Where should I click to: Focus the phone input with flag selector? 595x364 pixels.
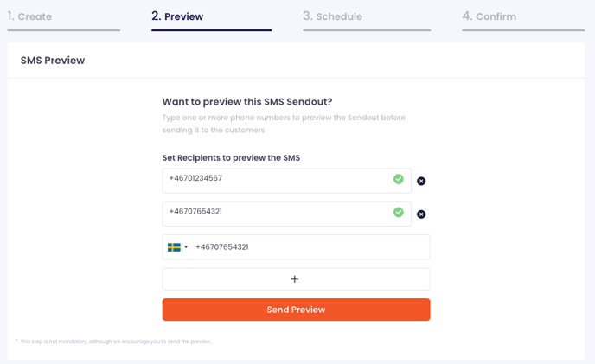pos(296,247)
